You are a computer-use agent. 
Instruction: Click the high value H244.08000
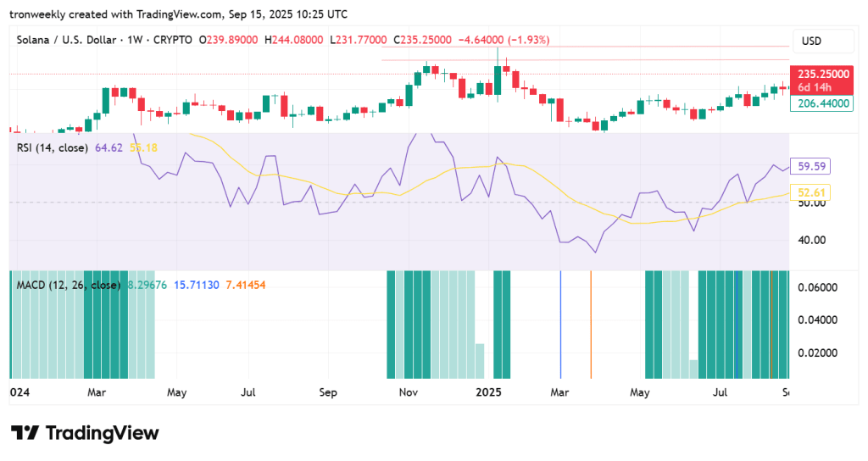[x=294, y=40]
